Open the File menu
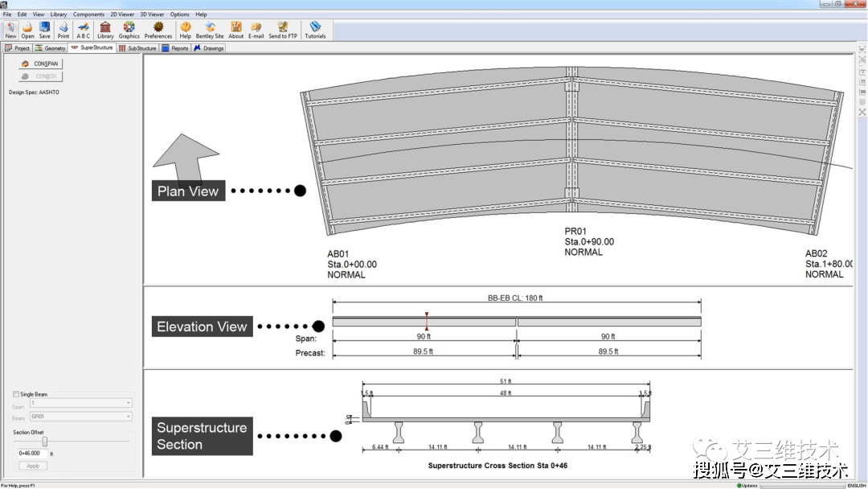Image resolution: width=868 pixels, height=489 pixels. pos(7,14)
